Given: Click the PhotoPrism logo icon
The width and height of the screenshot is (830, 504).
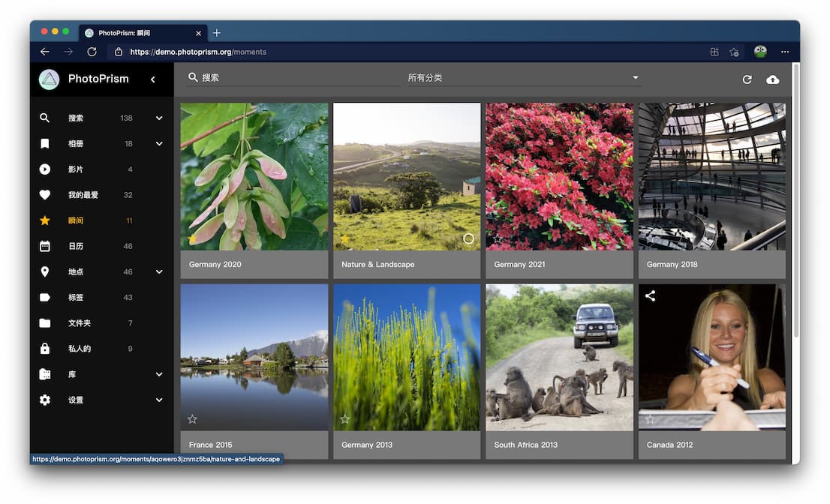Looking at the screenshot, I should pos(49,79).
